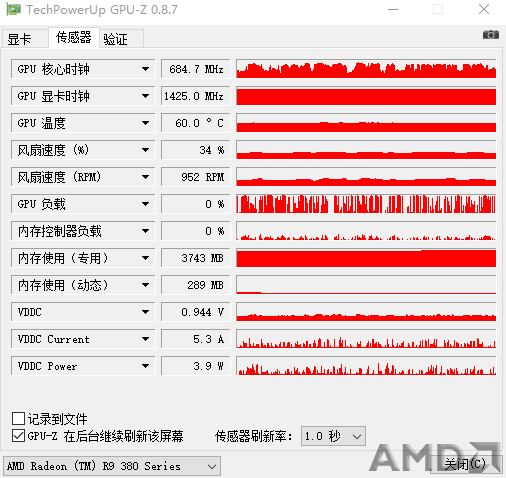Click the camera screenshot icon
506x478 pixels.
click(491, 34)
